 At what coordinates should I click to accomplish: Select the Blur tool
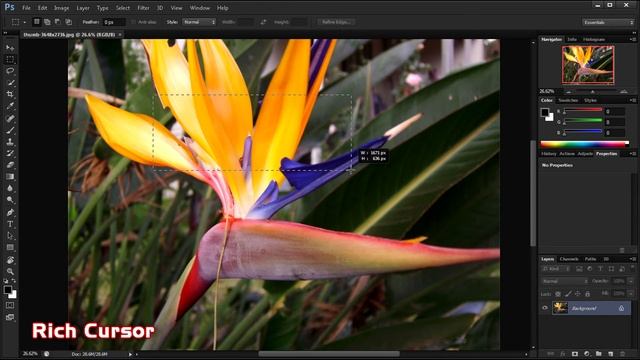pos(10,188)
